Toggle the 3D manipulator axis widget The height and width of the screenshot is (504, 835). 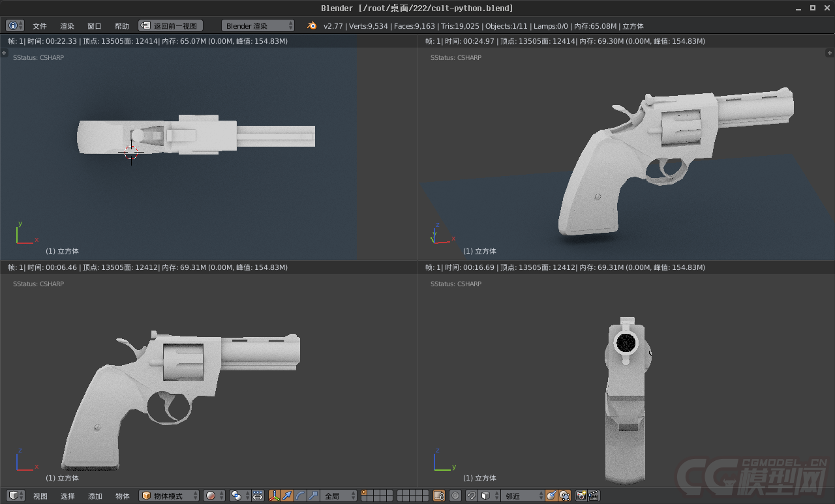pos(274,496)
